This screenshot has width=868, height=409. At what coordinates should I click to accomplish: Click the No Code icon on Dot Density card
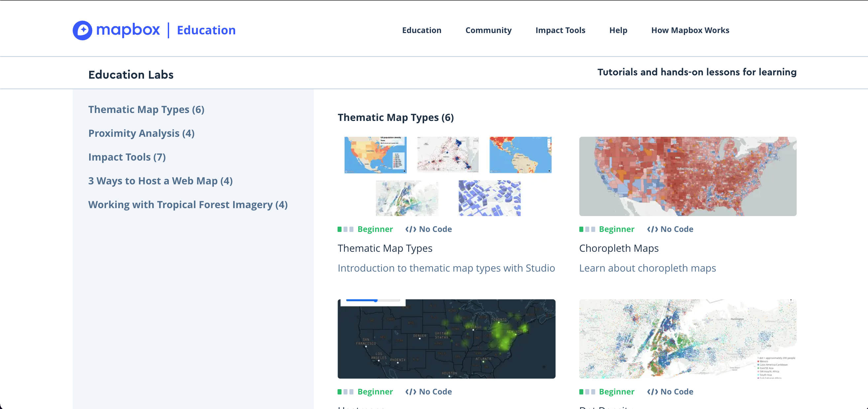coord(652,391)
